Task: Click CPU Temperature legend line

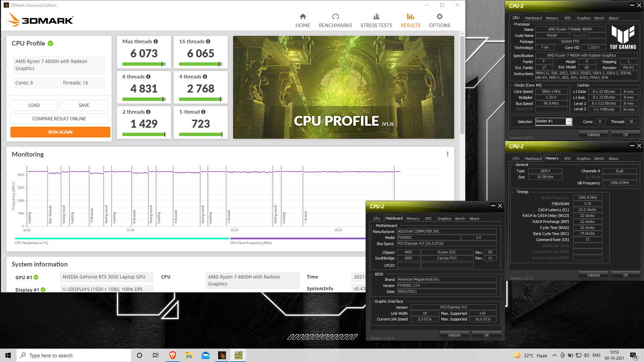Action: tap(122, 239)
